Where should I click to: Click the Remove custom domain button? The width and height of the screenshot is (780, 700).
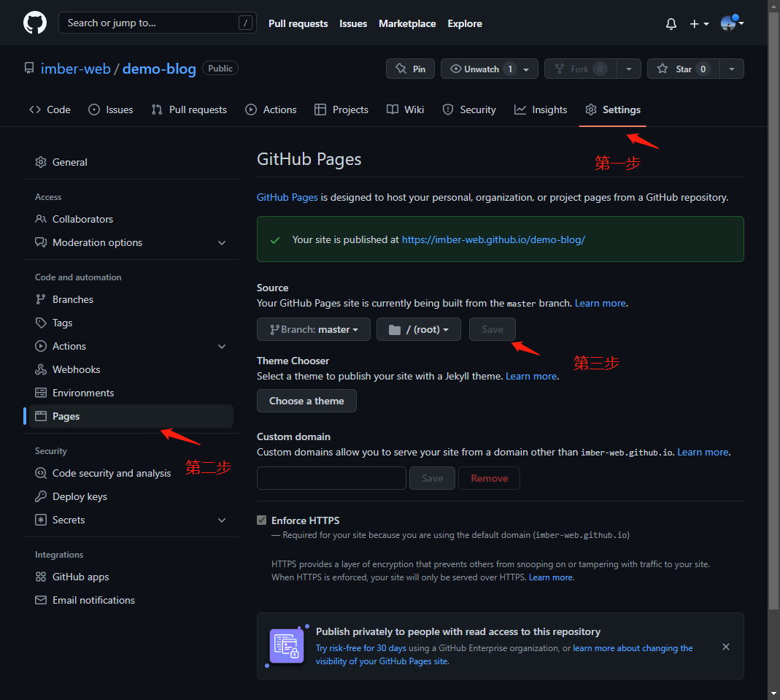tap(489, 478)
